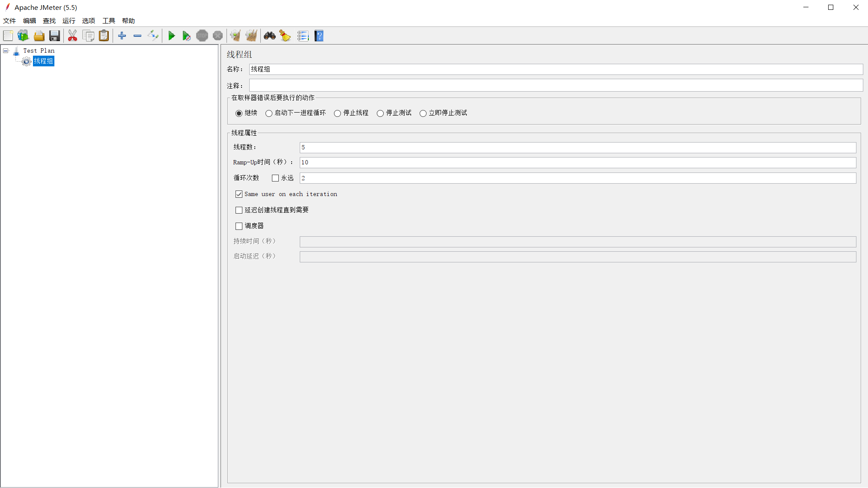Open the Function Helper list icon

(x=303, y=36)
